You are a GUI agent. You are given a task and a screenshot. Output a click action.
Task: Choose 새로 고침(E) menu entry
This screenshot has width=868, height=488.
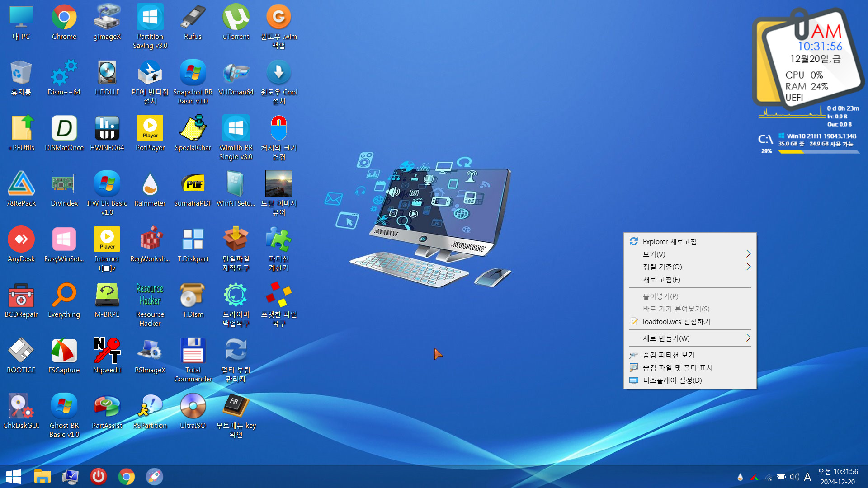(x=690, y=280)
